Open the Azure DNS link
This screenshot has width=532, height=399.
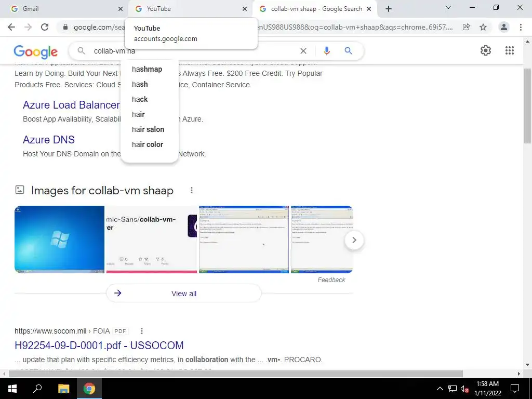pos(48,139)
